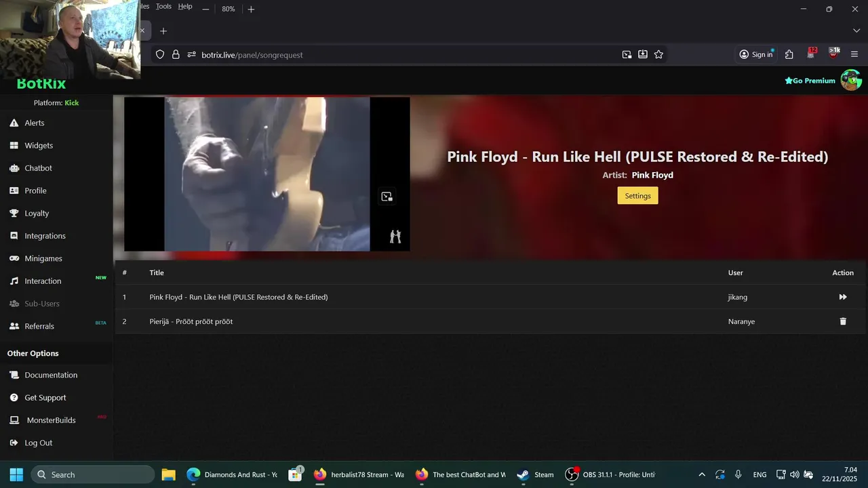This screenshot has height=488, width=868.
Task: Switch to OBS 31.1.1 window
Action: [612, 474]
